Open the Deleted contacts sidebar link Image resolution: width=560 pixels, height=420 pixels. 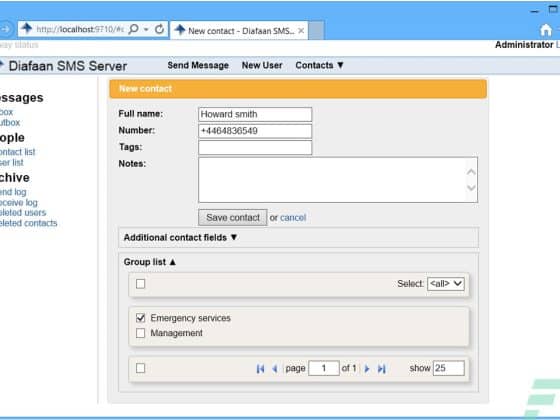click(x=28, y=223)
